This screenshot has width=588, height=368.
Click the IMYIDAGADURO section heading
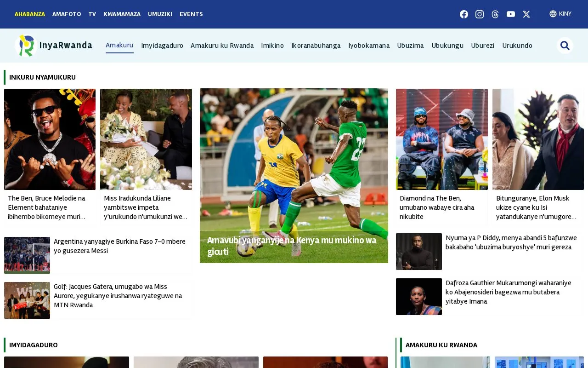point(34,345)
